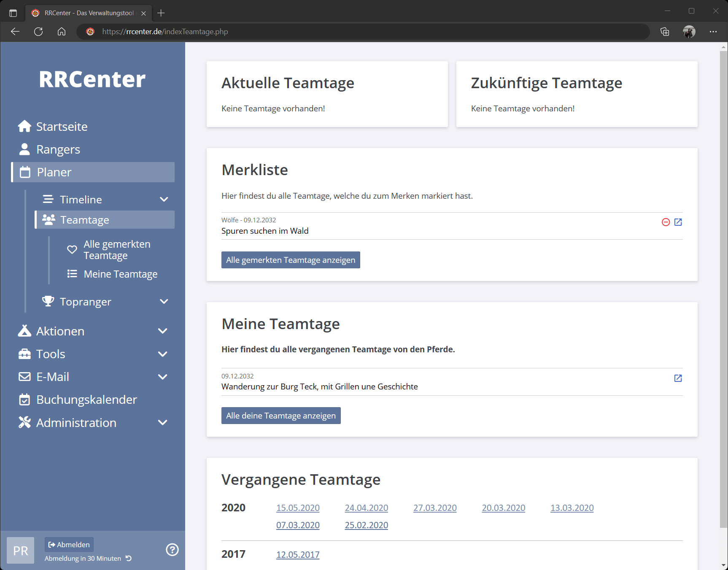
Task: Click Alle deine Teamtage anzeigen button
Action: click(281, 416)
